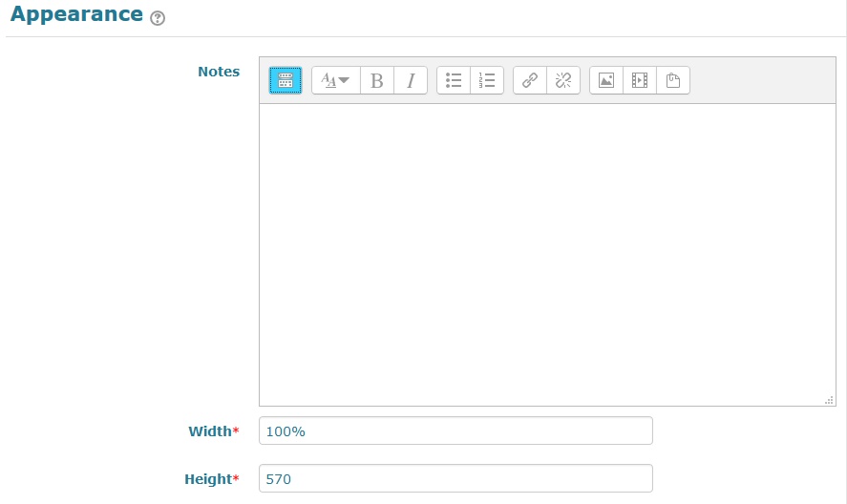Screen dimensions: 847x504
Task: Click the Width field label
Action: [210, 431]
